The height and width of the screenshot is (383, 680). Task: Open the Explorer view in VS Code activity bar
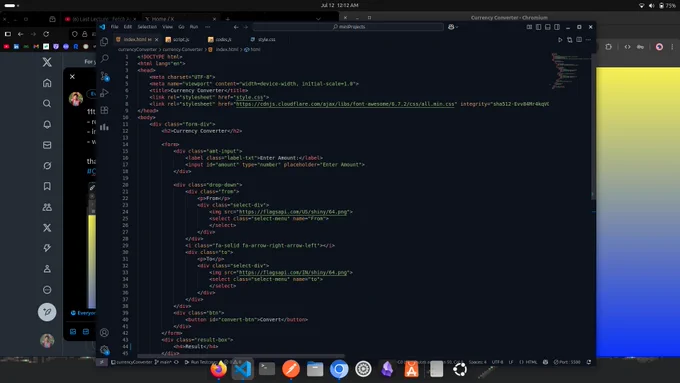pos(104,42)
